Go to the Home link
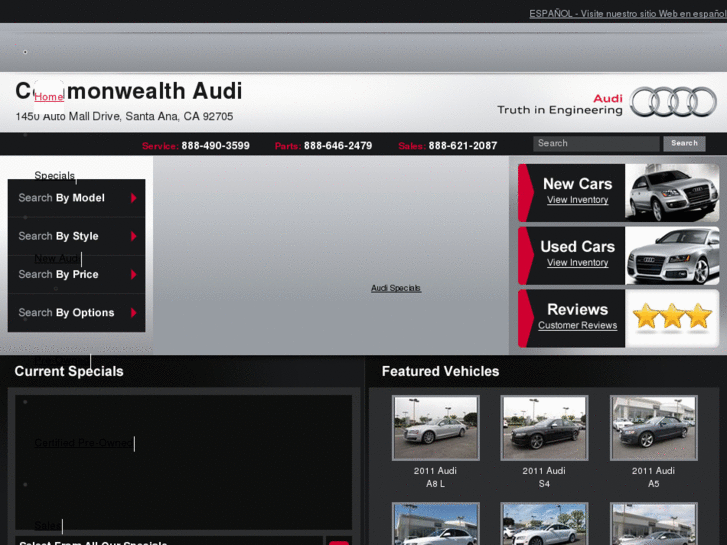This screenshot has width=727, height=545. (49, 96)
